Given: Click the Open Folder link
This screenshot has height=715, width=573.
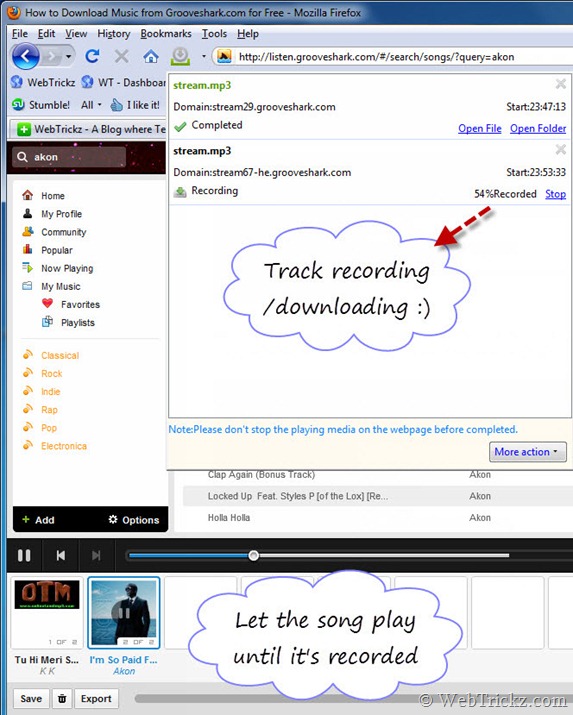Looking at the screenshot, I should pos(538,129).
